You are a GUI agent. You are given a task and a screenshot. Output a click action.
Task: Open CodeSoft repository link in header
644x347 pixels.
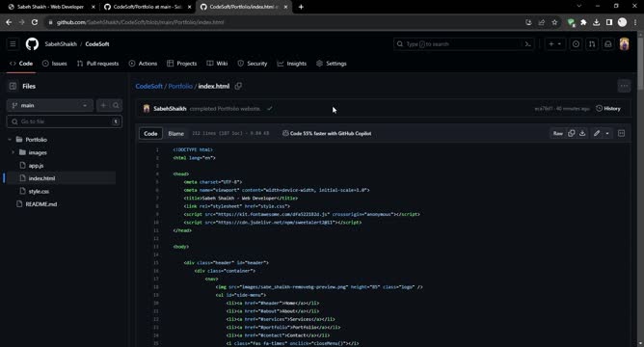(97, 44)
